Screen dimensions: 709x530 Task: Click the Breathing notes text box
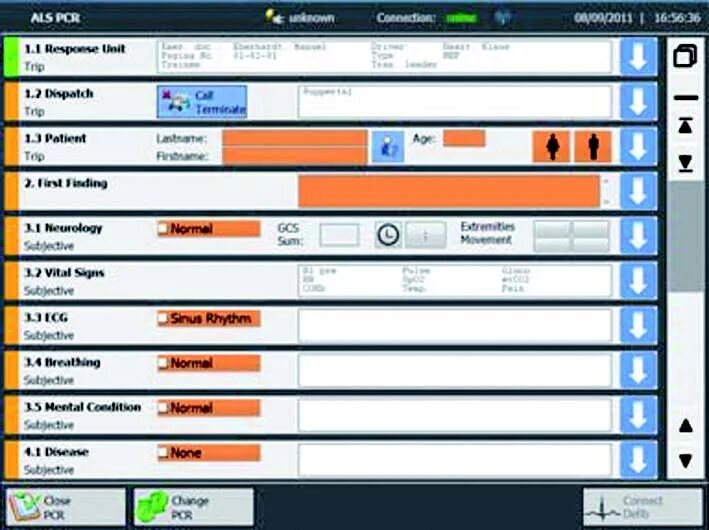(x=455, y=370)
